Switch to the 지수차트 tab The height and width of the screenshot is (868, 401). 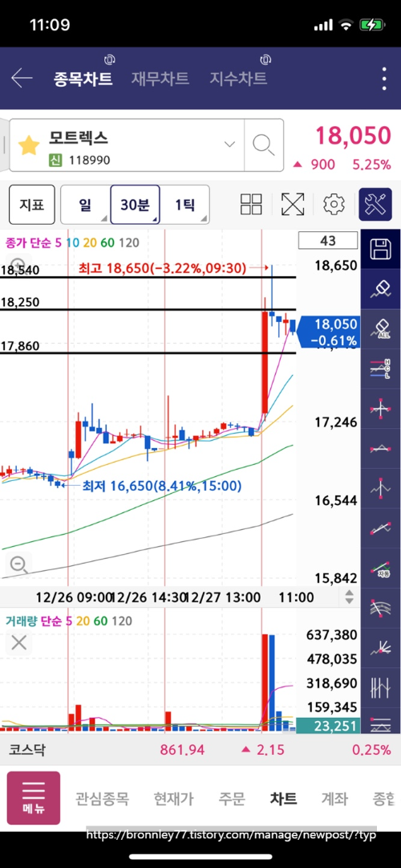(238, 79)
